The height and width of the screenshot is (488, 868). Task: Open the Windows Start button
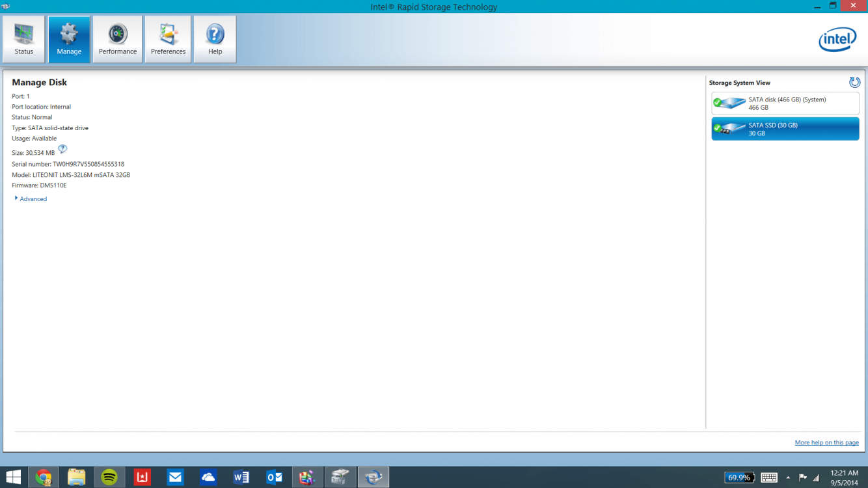[13, 478]
